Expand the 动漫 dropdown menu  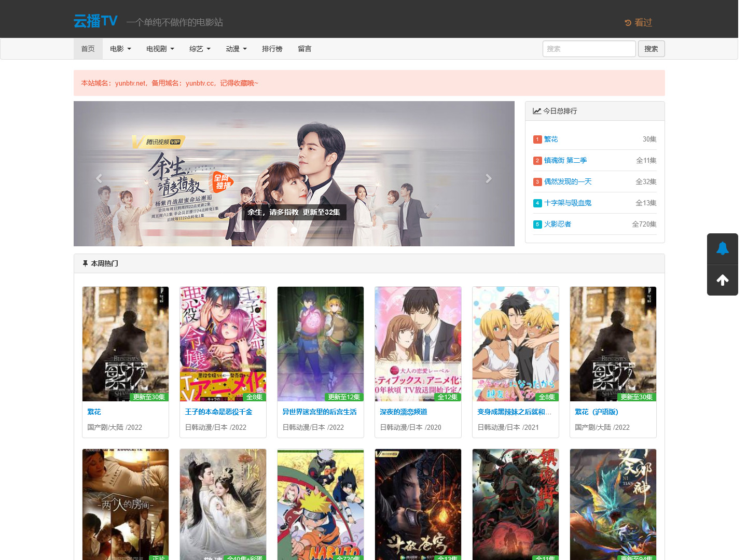[x=236, y=49]
